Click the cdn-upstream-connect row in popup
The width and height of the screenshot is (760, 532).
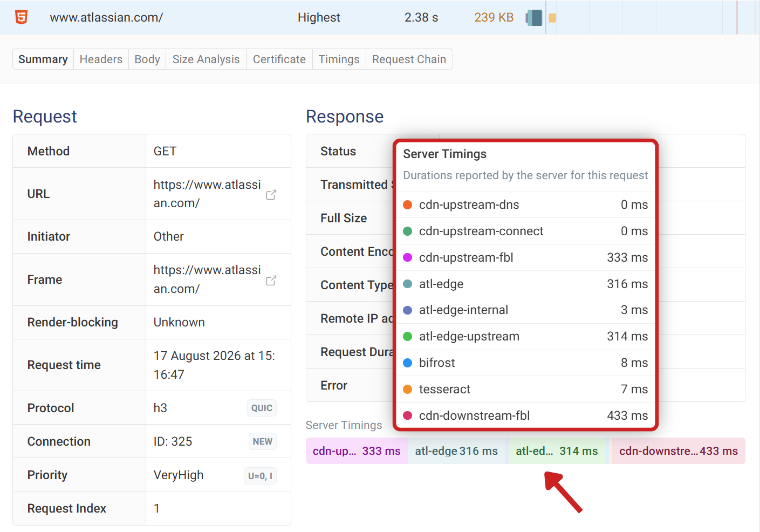(525, 231)
